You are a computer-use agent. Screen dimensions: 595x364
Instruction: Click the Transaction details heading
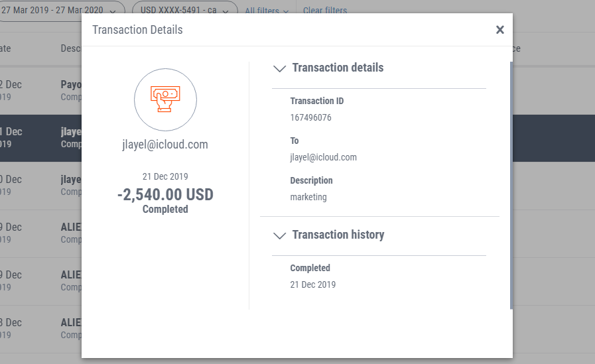[x=338, y=68]
